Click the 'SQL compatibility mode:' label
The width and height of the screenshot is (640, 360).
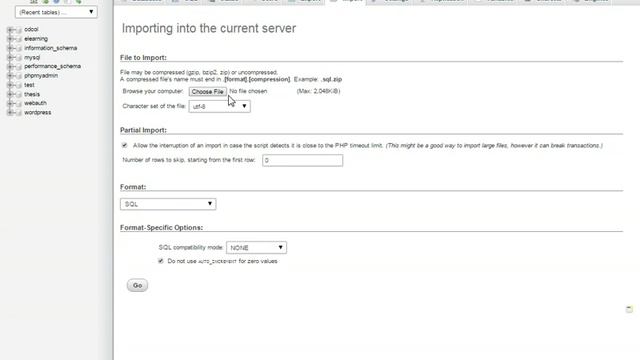(191, 248)
